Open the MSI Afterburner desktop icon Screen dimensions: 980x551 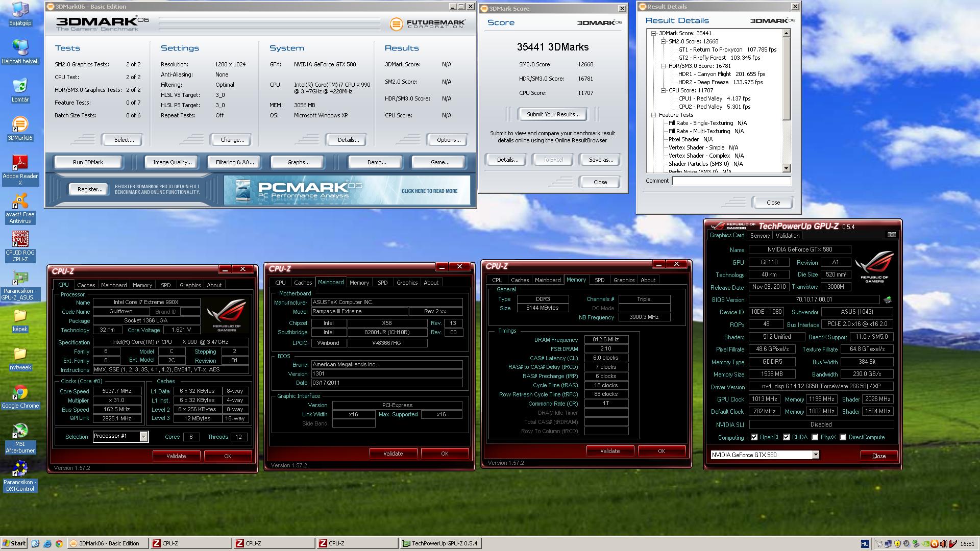20,432
